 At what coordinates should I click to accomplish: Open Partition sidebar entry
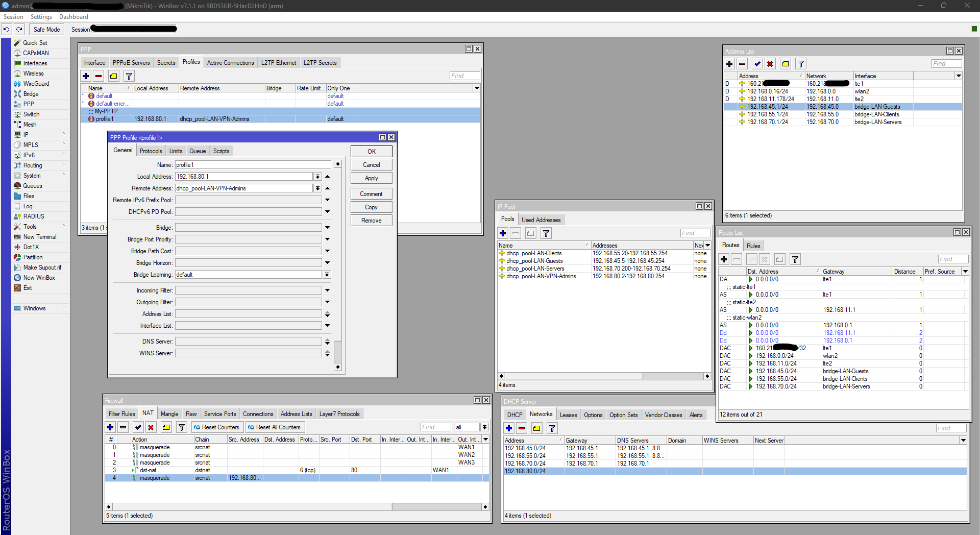(x=33, y=257)
